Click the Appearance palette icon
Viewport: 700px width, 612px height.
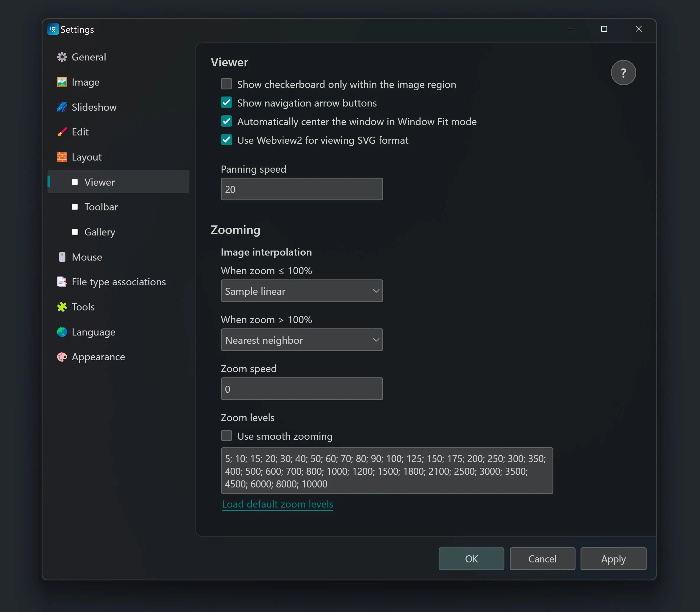62,357
